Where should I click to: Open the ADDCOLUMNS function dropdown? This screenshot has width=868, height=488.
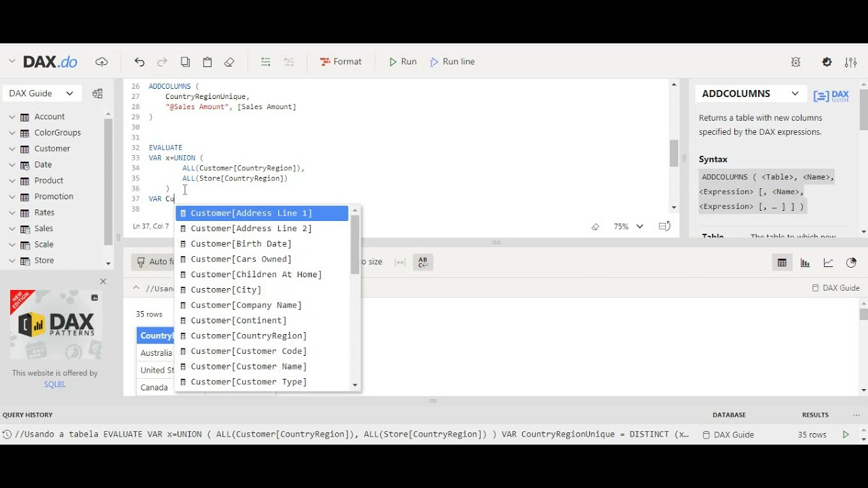[x=751, y=94]
